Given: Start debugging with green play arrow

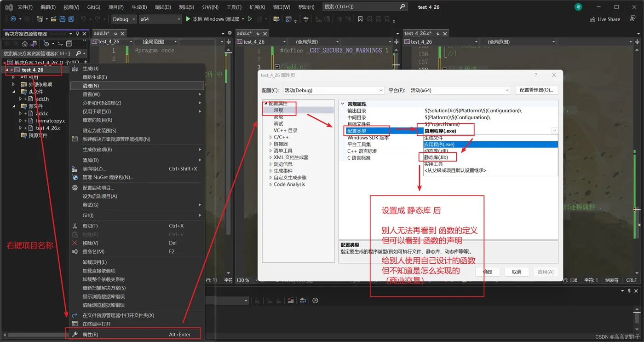Looking at the screenshot, I should (x=188, y=19).
